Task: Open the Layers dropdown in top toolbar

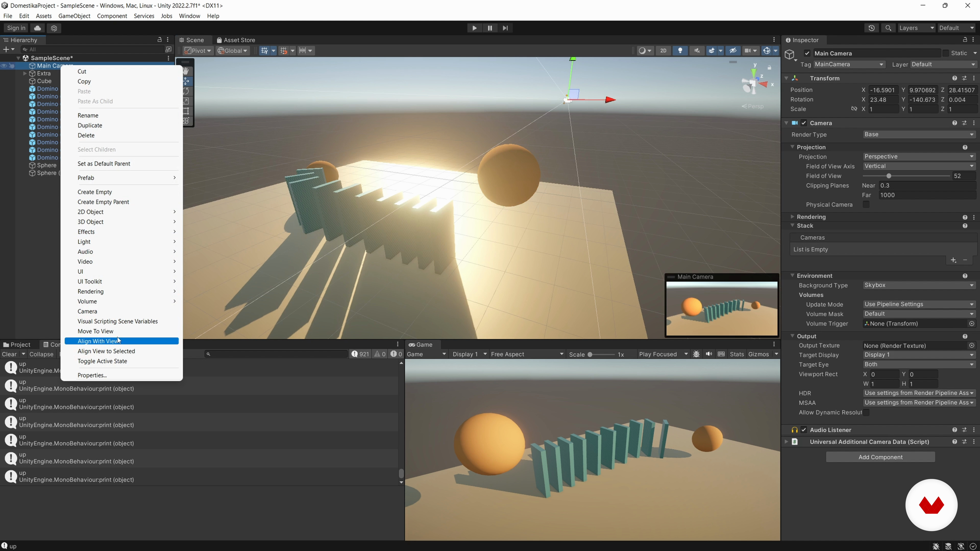Action: (916, 28)
